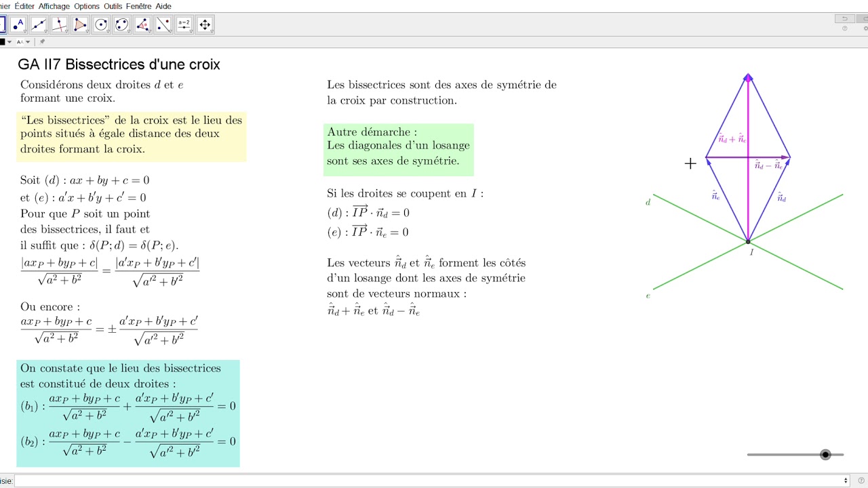Click the pink vector label n_d + n_e
868x488 pixels.
click(x=732, y=138)
